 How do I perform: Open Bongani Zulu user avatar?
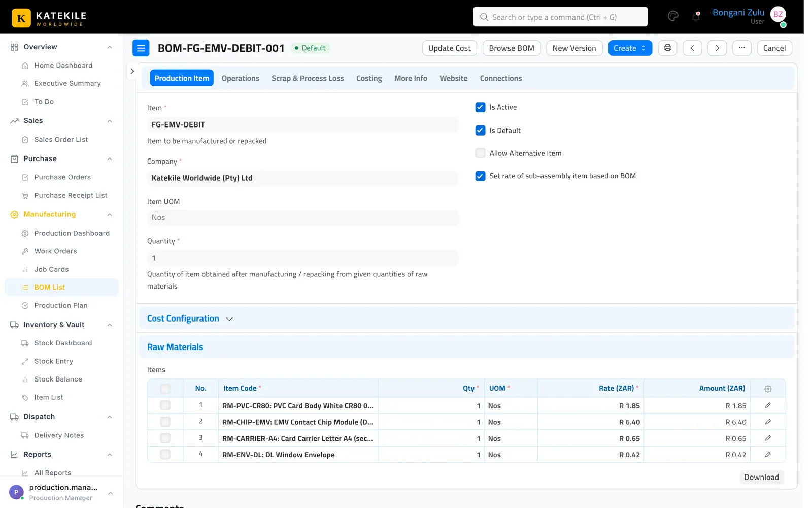click(778, 15)
